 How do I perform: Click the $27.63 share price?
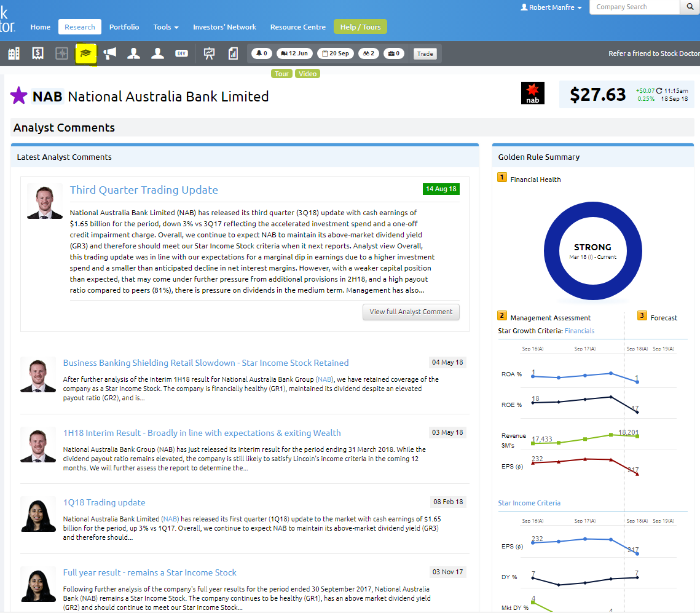coord(598,95)
